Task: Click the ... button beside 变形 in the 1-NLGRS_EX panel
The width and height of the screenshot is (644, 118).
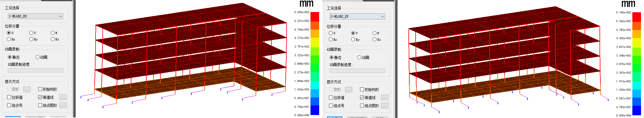Action: coord(27,89)
